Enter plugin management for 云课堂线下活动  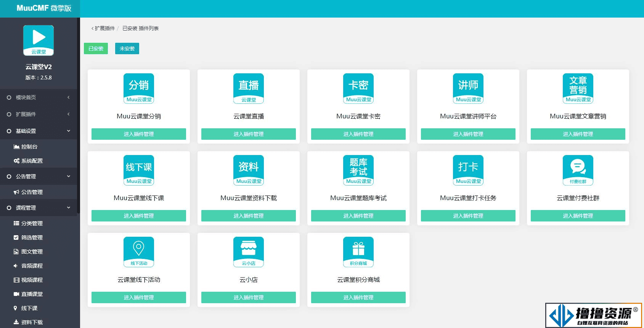pyautogui.click(x=139, y=297)
